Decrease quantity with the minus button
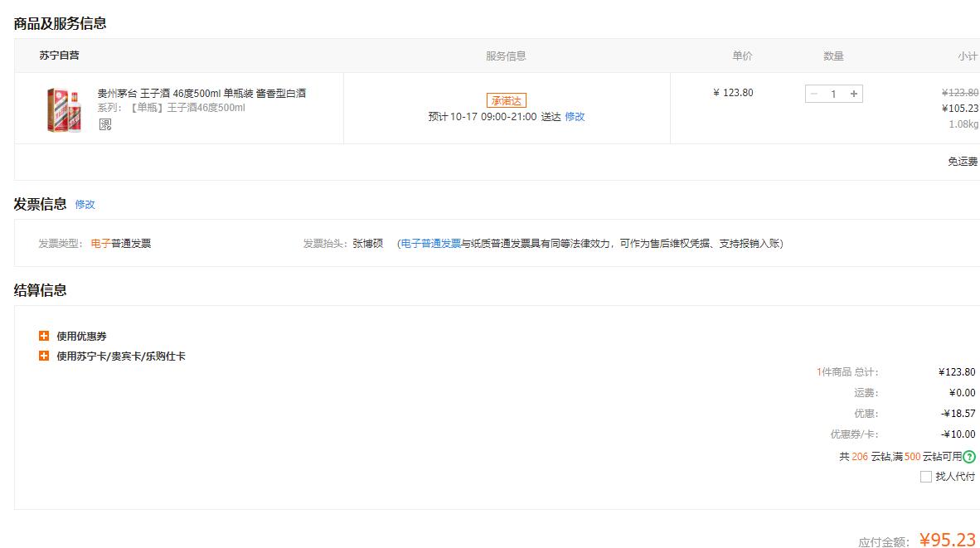This screenshot has width=980, height=548. [x=813, y=94]
